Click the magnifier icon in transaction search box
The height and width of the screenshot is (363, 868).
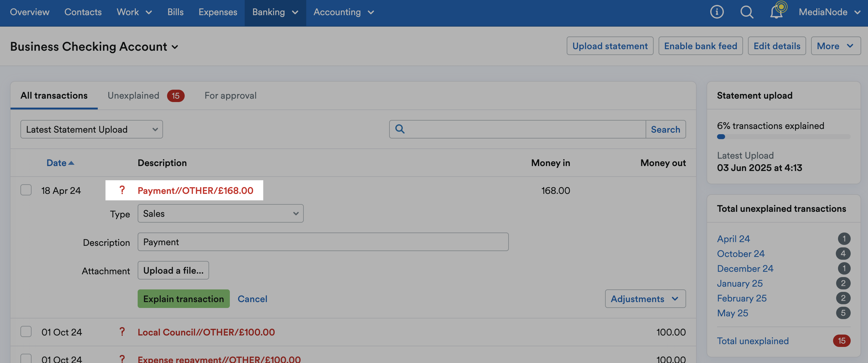400,129
